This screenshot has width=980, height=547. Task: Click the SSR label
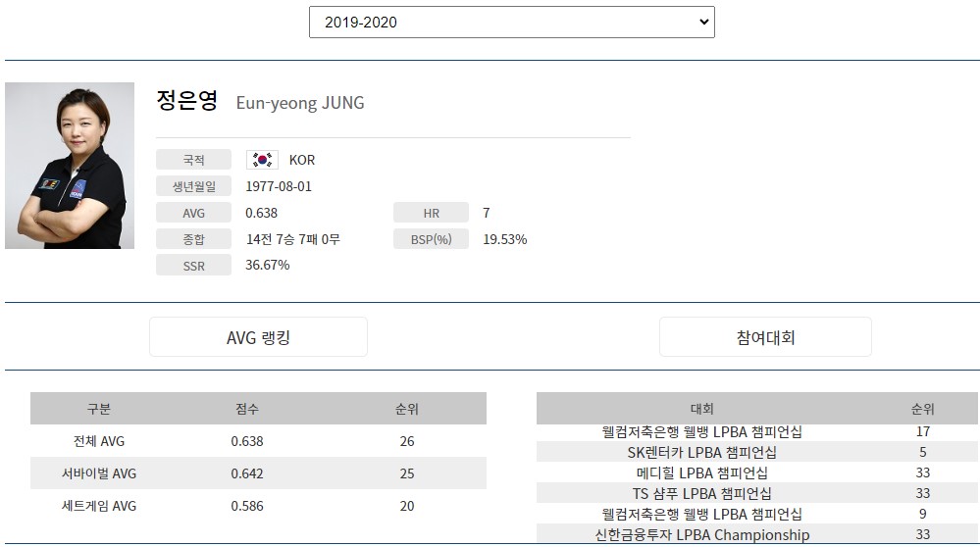coord(194,266)
